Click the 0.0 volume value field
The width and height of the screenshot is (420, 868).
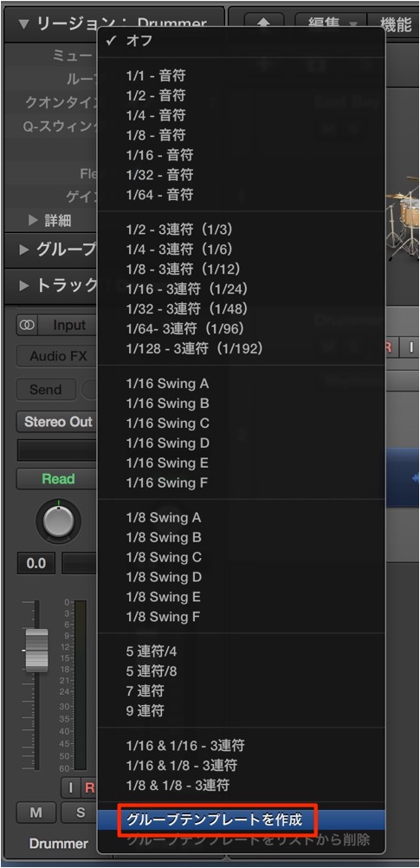[36, 564]
